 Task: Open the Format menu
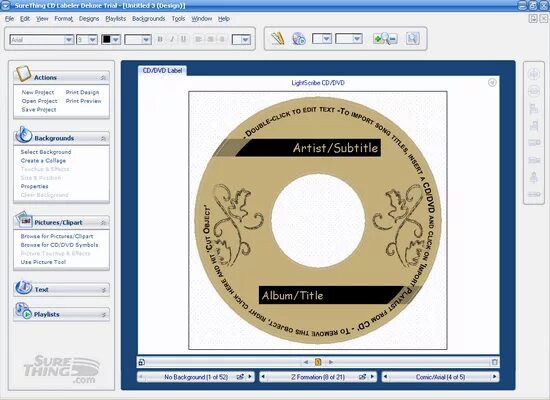(x=63, y=19)
